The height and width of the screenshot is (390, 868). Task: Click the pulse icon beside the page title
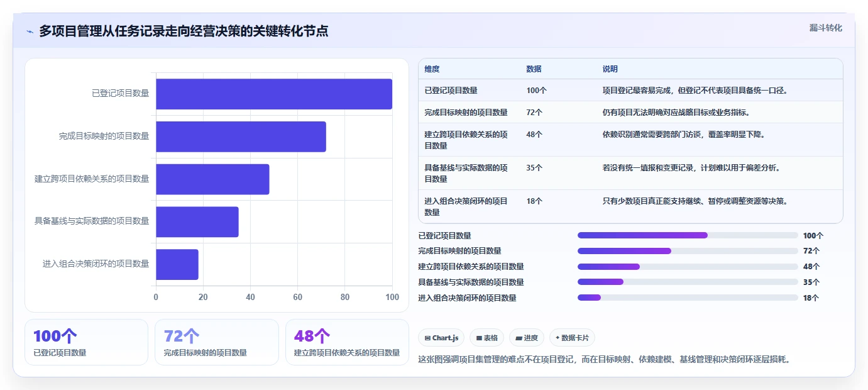[30, 31]
